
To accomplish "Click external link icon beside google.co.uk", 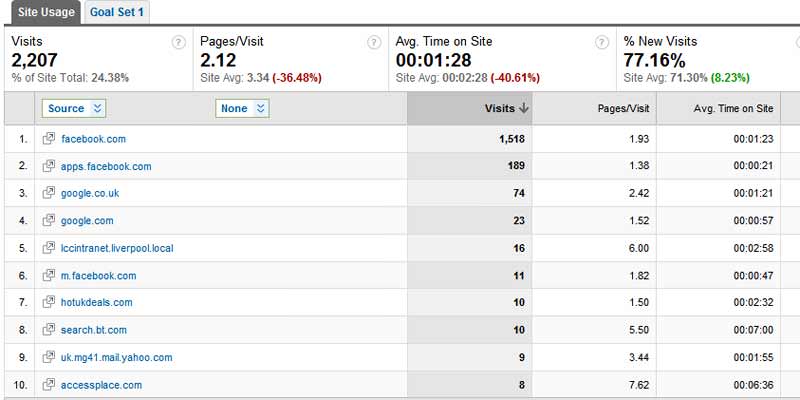I will (48, 193).
